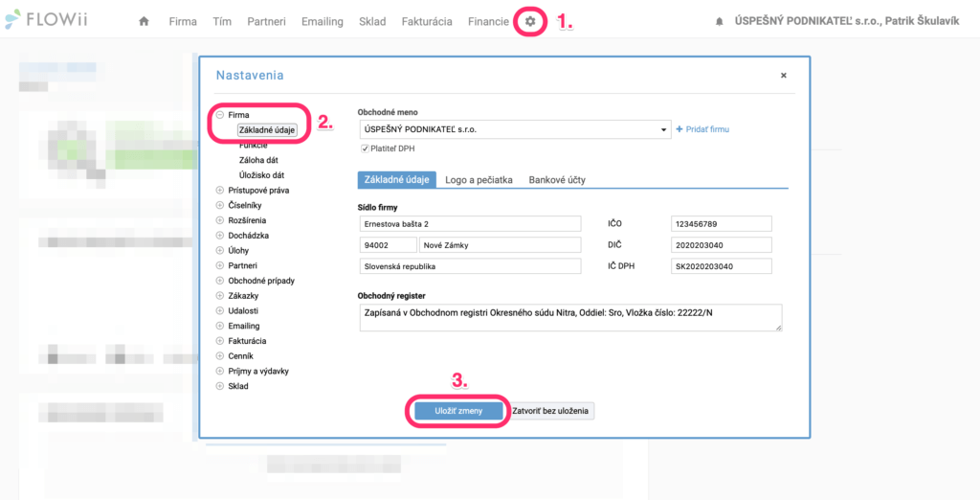Image resolution: width=980 pixels, height=500 pixels.
Task: Expand the Prístupové práva node
Action: [220, 191]
